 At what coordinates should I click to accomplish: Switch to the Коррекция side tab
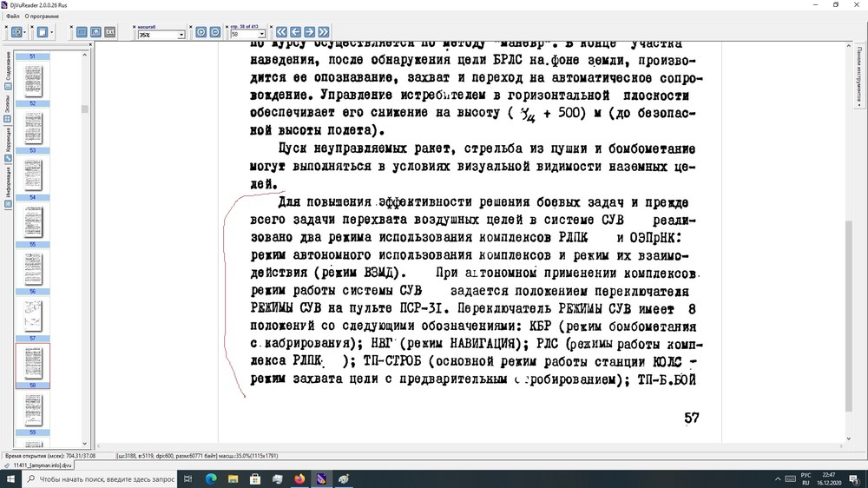(x=8, y=144)
